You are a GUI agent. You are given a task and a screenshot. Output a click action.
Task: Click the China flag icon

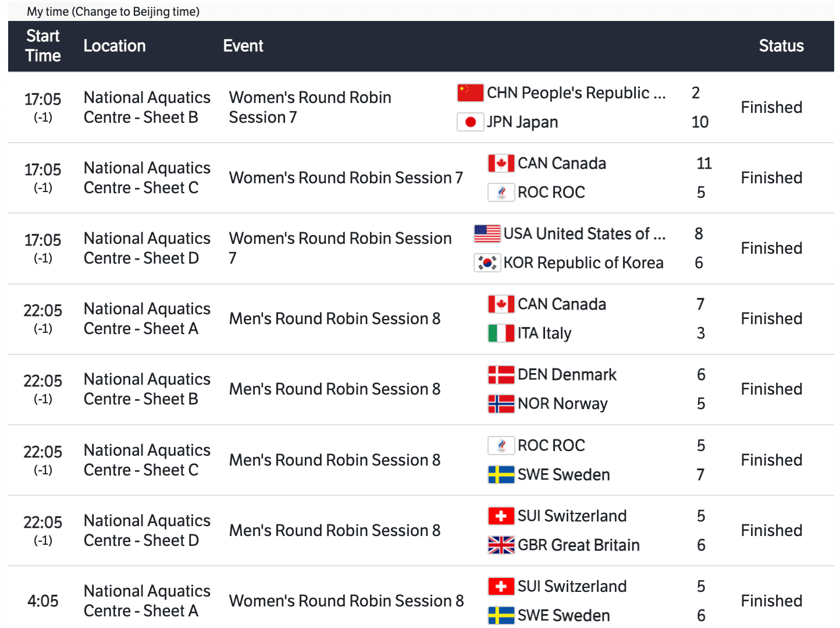point(470,93)
